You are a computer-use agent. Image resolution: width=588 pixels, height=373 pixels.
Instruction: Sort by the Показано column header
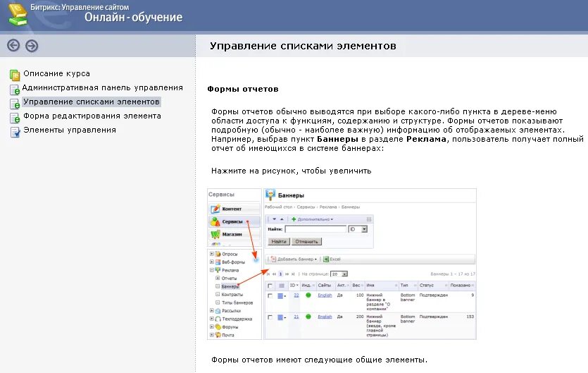(x=462, y=286)
